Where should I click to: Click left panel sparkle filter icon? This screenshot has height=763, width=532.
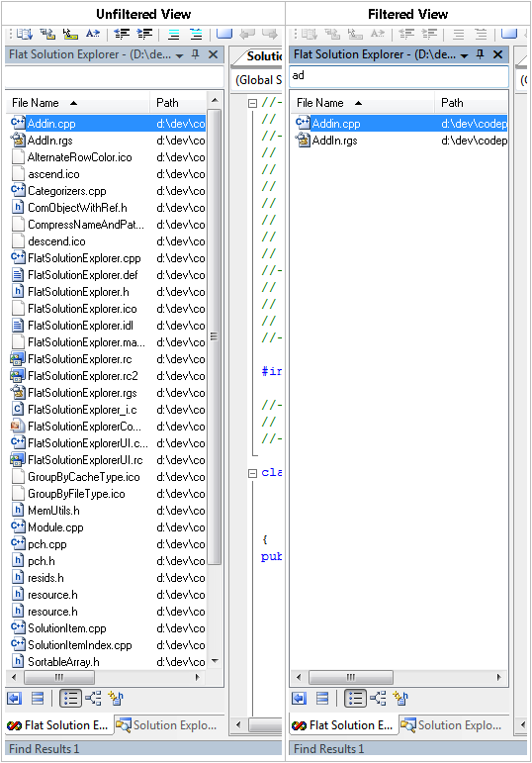pos(116,699)
